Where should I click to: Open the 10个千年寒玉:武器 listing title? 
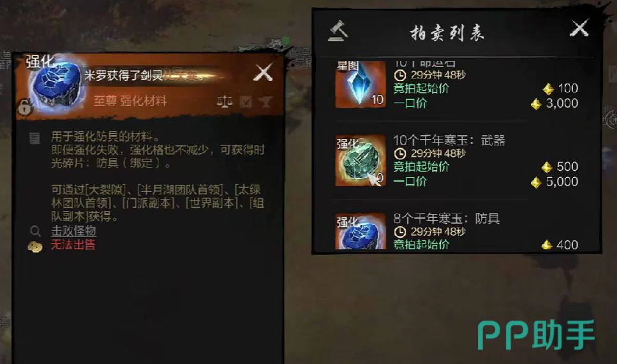pyautogui.click(x=449, y=140)
